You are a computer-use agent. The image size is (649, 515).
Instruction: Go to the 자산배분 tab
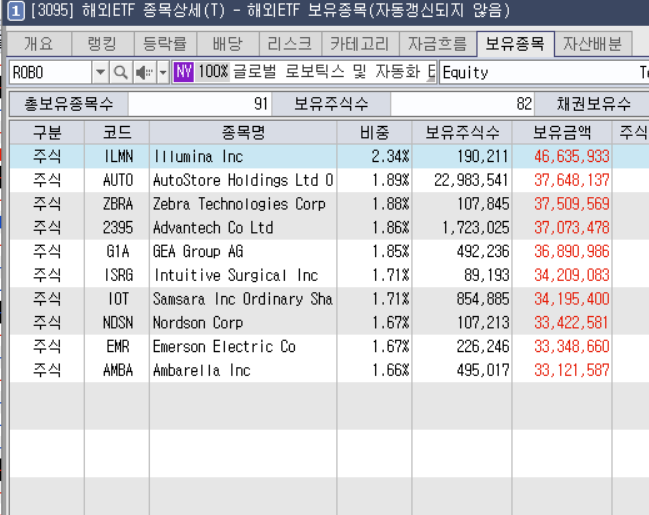593,43
